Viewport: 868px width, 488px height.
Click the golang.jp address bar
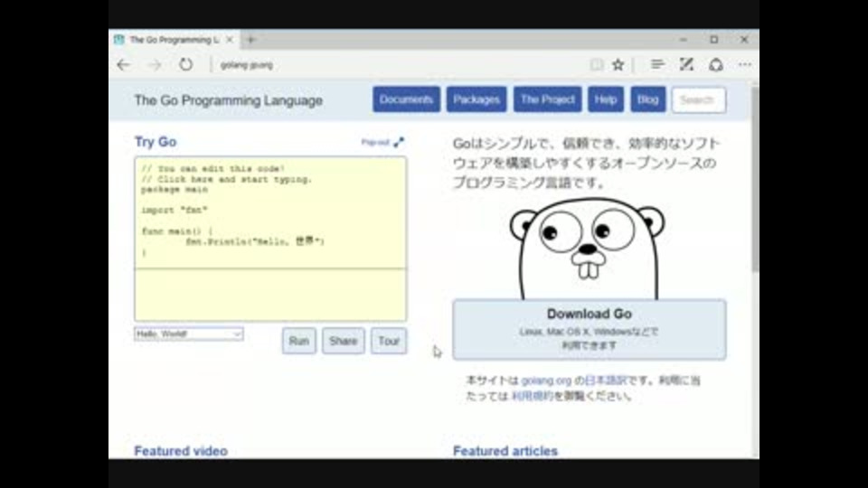399,65
